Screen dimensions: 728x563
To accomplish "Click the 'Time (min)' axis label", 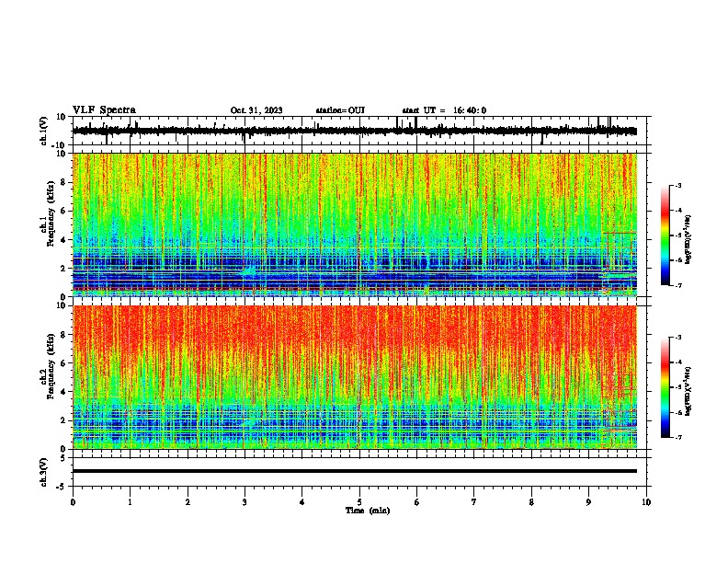I will click(368, 511).
